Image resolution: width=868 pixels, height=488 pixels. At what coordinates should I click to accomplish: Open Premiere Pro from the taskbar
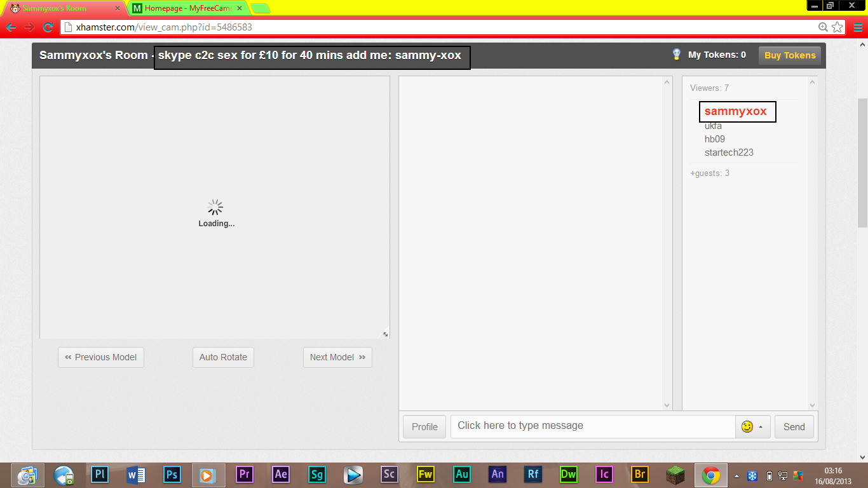(245, 474)
